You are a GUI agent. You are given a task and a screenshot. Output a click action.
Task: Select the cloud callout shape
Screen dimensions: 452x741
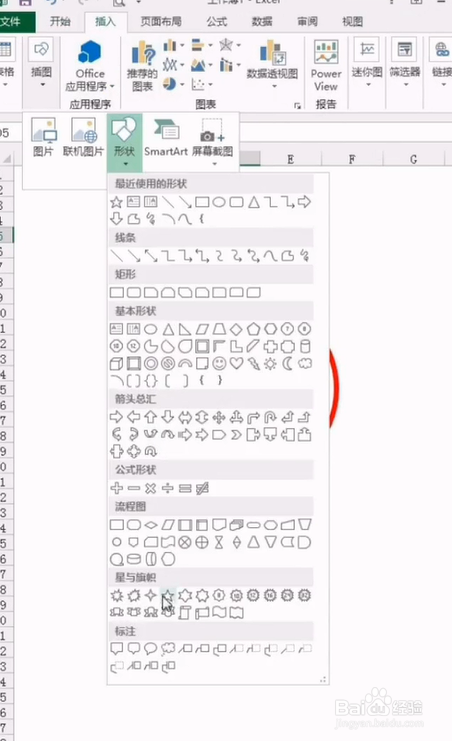click(x=168, y=648)
